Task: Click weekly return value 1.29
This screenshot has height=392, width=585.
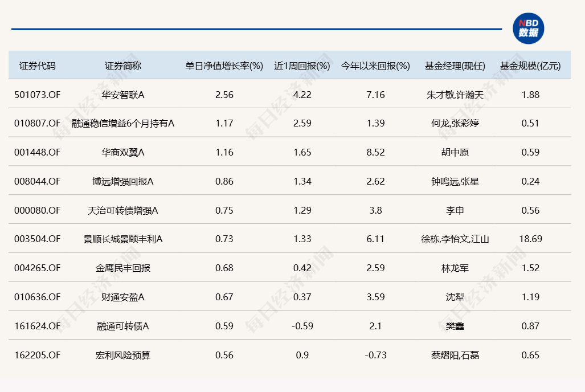Action: (x=302, y=211)
